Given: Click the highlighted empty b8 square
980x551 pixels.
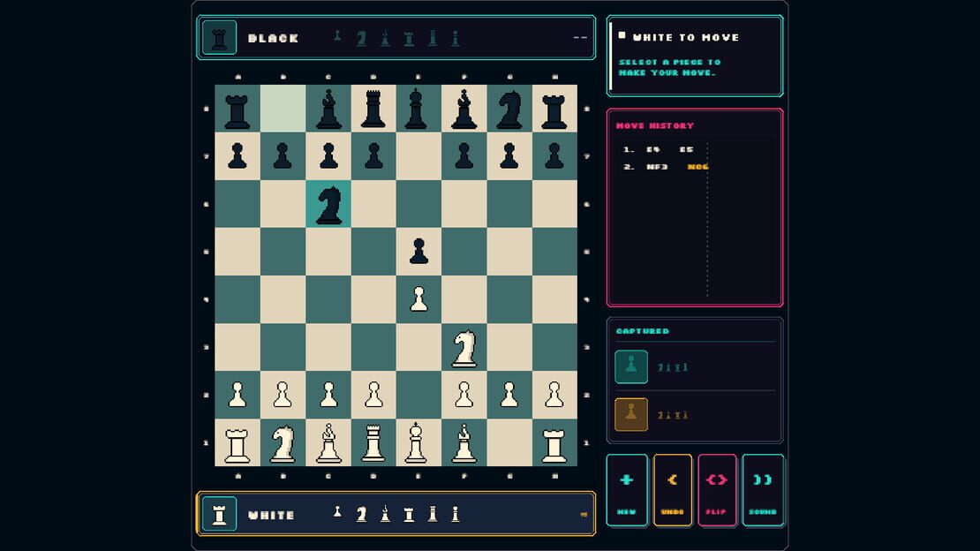Looking at the screenshot, I should [x=283, y=109].
